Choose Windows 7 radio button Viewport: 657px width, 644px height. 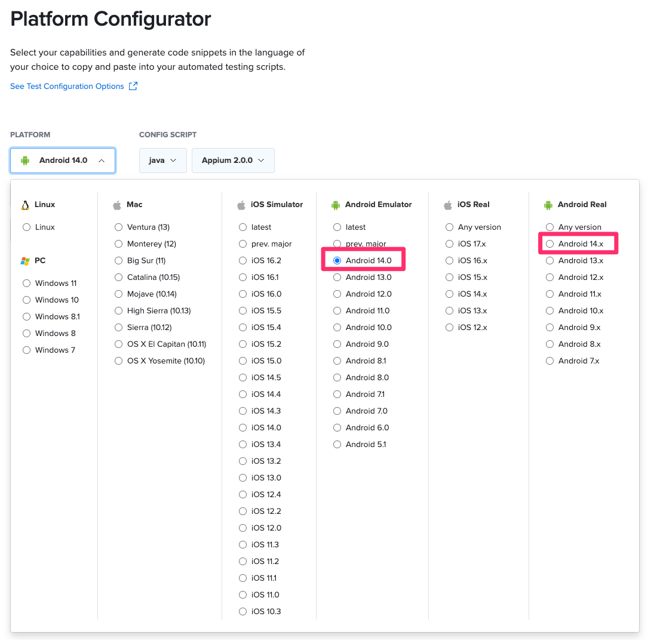[27, 350]
